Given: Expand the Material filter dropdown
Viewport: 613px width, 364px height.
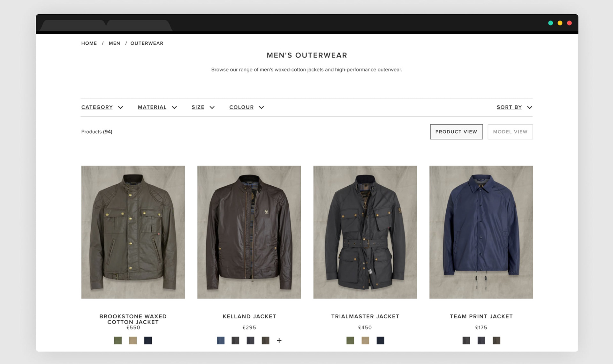Looking at the screenshot, I should click(x=157, y=107).
